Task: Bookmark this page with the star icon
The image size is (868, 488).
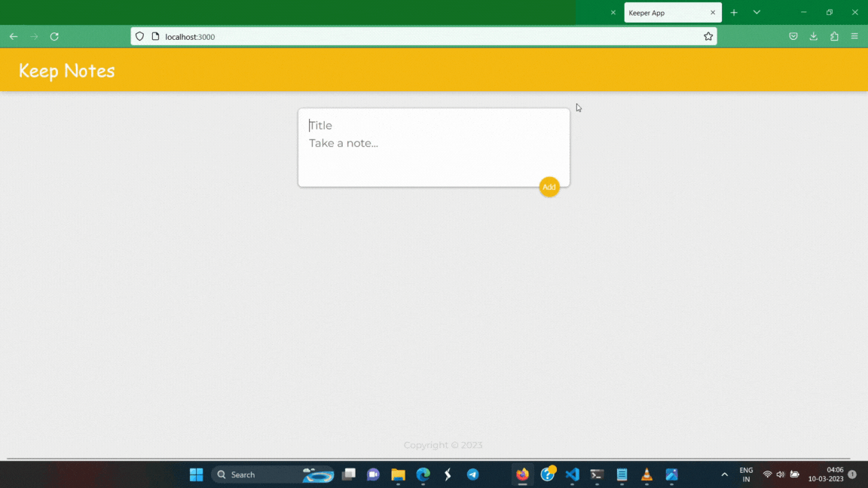Action: (708, 36)
